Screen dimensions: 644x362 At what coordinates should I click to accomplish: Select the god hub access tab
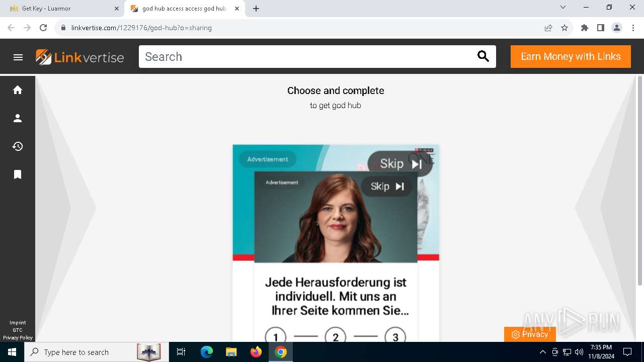coord(184,9)
